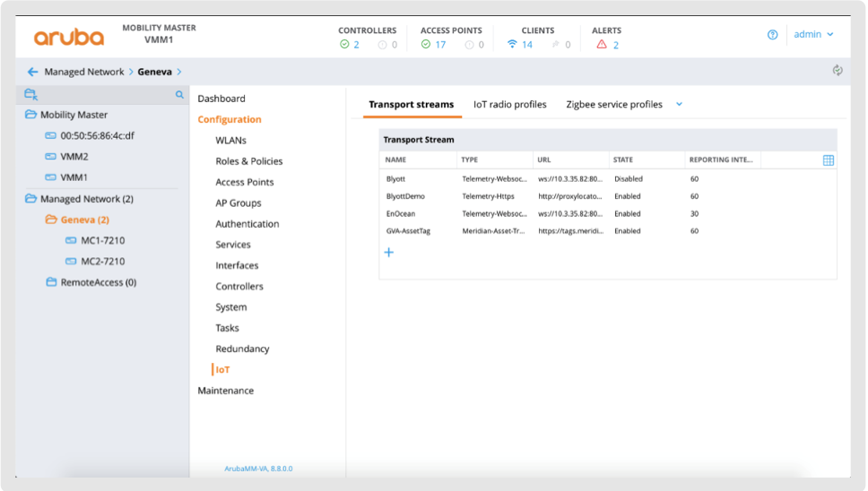Open Zigbee service profiles tab
The image size is (868, 491).
tap(613, 105)
